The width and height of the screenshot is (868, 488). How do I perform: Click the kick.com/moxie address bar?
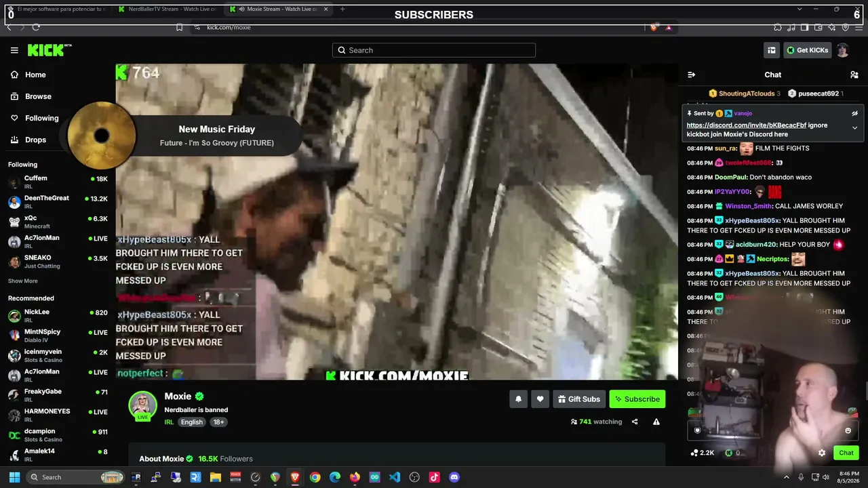(229, 27)
